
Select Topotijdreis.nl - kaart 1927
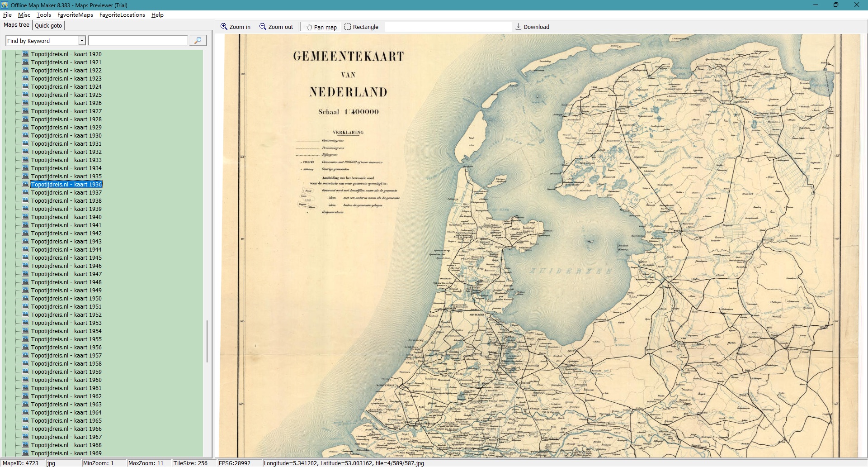pos(66,111)
